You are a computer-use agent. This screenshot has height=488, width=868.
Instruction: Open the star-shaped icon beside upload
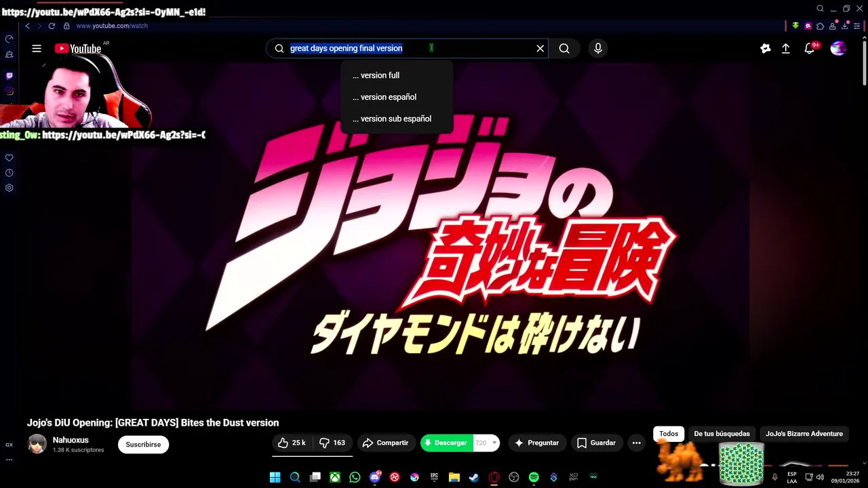[766, 48]
